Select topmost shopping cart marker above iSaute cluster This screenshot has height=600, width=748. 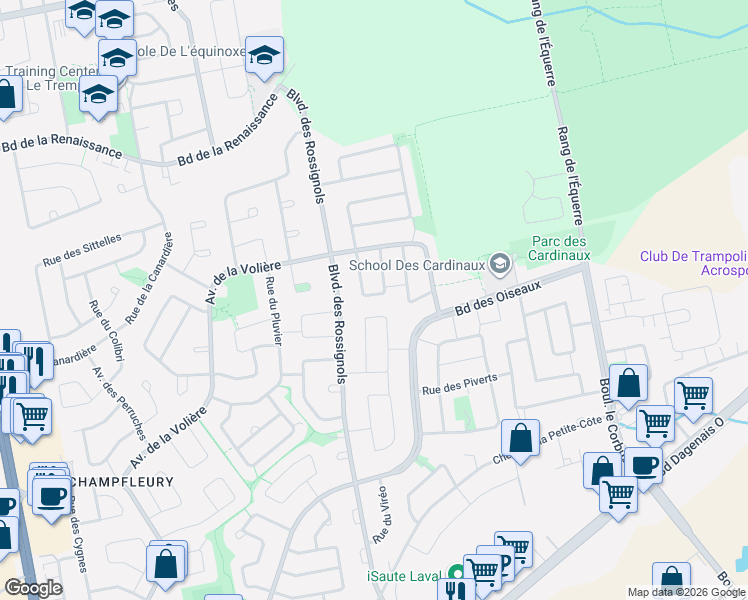coord(514,548)
